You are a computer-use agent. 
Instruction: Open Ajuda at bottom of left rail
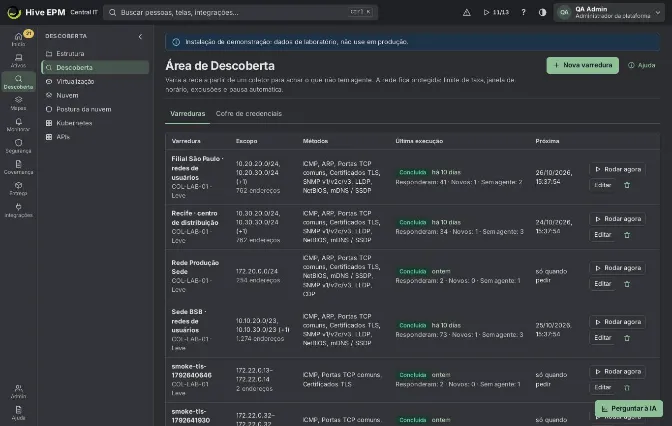(18, 413)
